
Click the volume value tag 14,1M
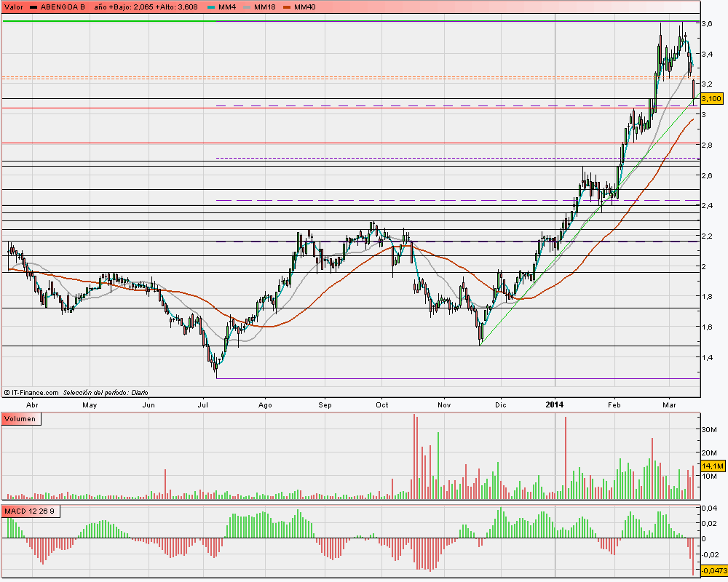click(712, 466)
